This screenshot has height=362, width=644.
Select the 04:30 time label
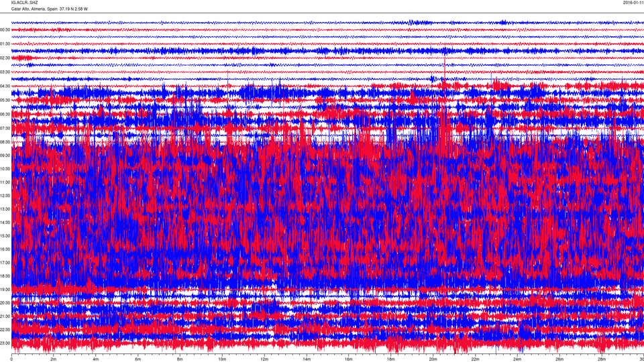click(5, 86)
